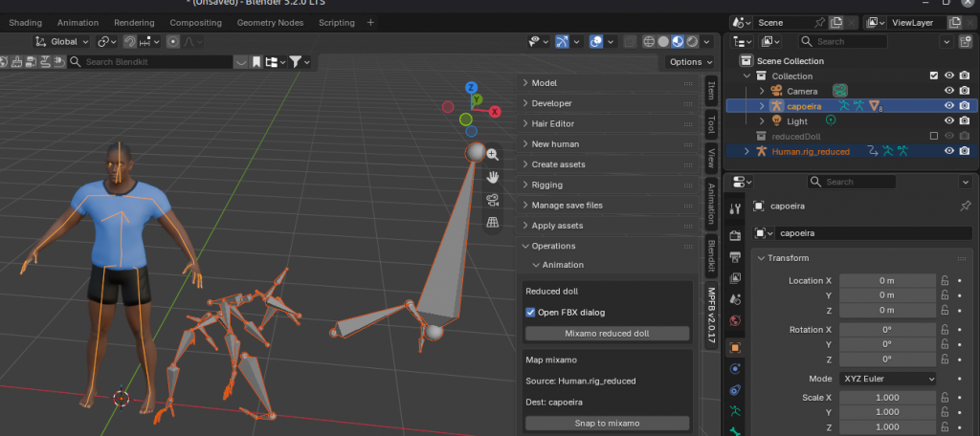Switch orthographic/perspective grid gizmo
Image resolution: width=980 pixels, height=436 pixels.
(x=493, y=223)
